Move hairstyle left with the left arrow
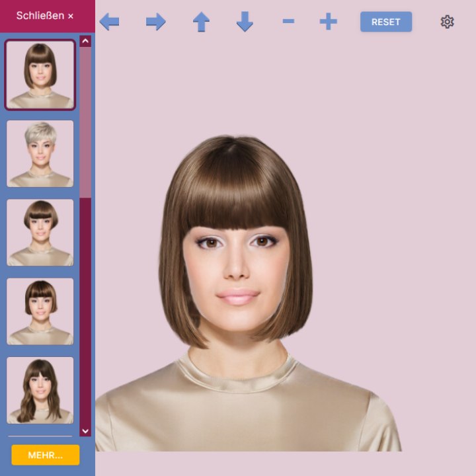 pyautogui.click(x=109, y=22)
